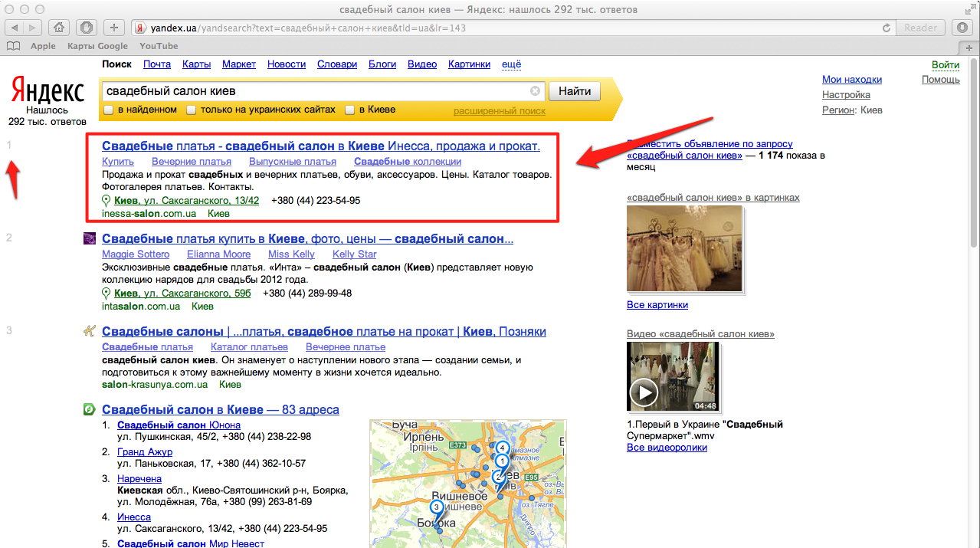Open Safari downloads arrow icon

[963, 28]
